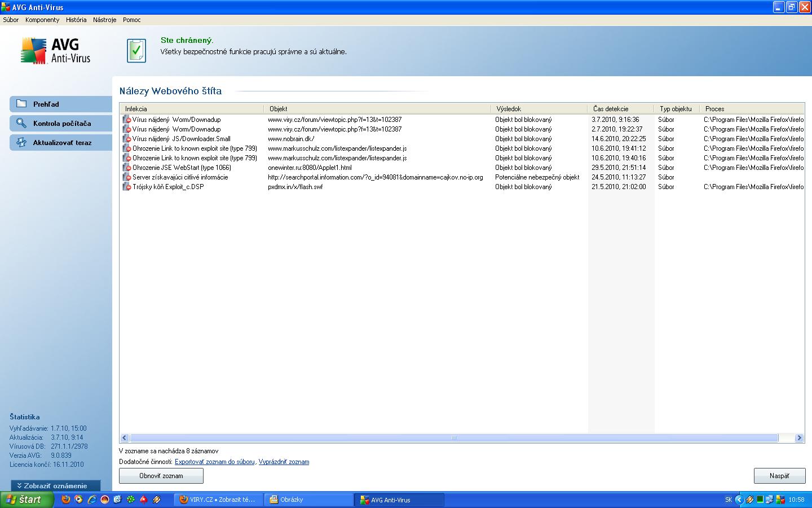Click the Kontrola počítača magnifier icon
Screen dimensions: 812x508
point(21,123)
